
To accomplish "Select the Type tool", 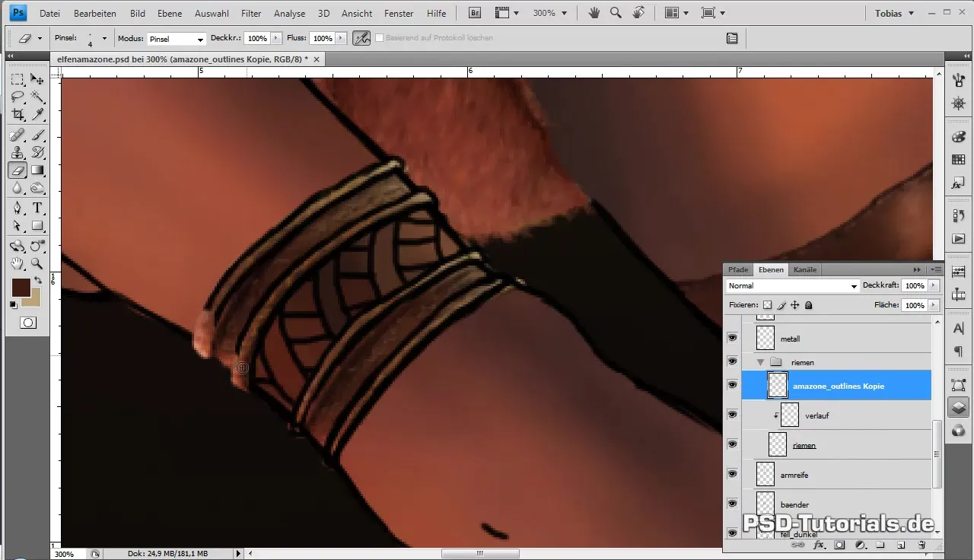I will tap(37, 208).
